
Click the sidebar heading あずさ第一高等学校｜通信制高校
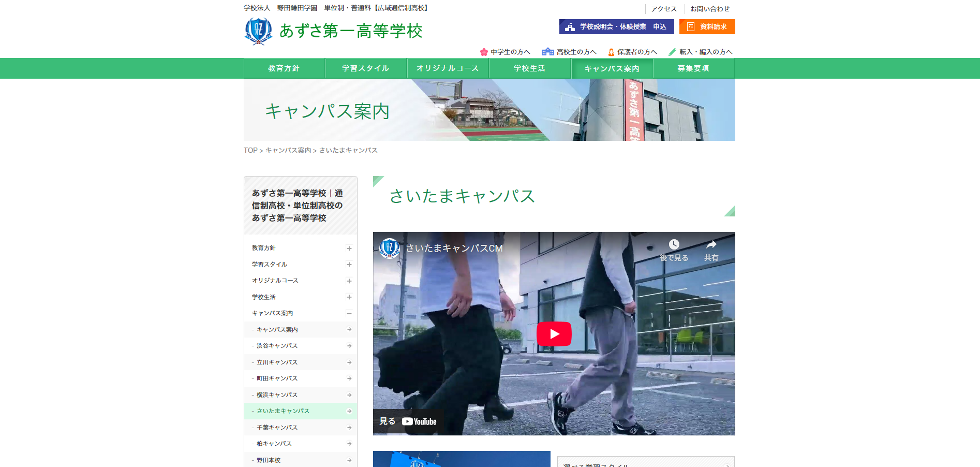[x=298, y=206]
